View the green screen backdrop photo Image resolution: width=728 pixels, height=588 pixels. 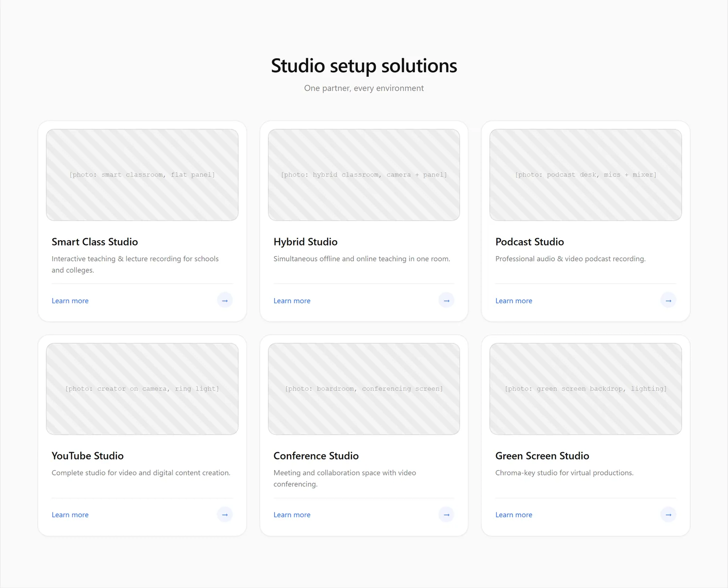586,389
